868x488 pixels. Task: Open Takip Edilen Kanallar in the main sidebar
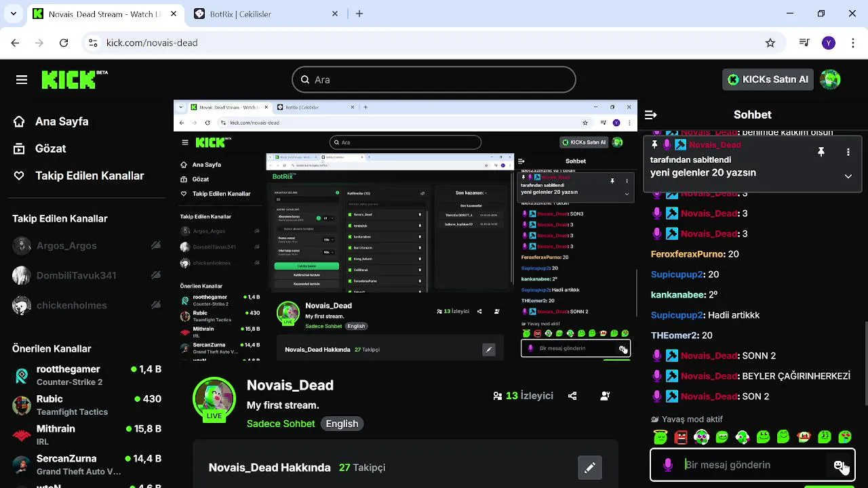tap(79, 176)
